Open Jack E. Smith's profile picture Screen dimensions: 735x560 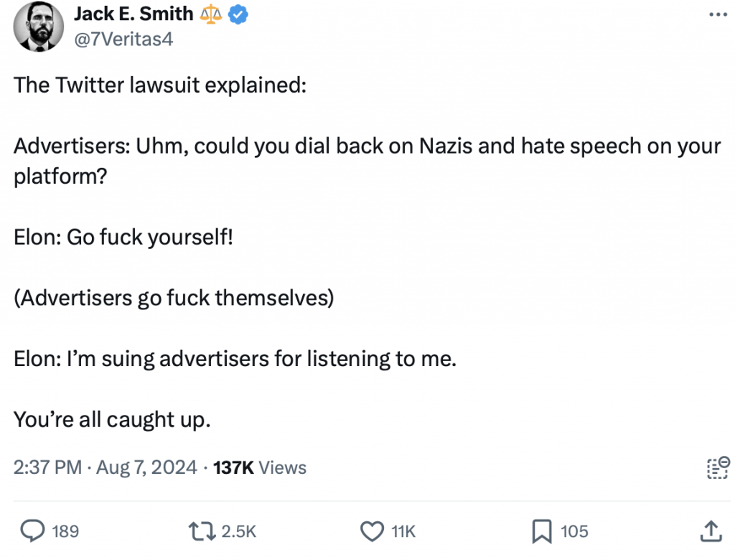point(39,27)
